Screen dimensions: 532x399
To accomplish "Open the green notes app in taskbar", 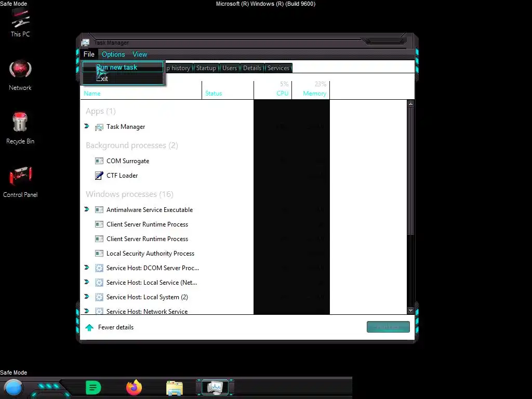I will [94, 388].
